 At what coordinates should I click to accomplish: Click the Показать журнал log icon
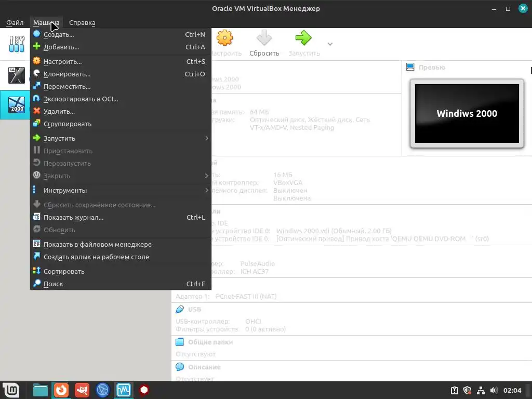[37, 217]
